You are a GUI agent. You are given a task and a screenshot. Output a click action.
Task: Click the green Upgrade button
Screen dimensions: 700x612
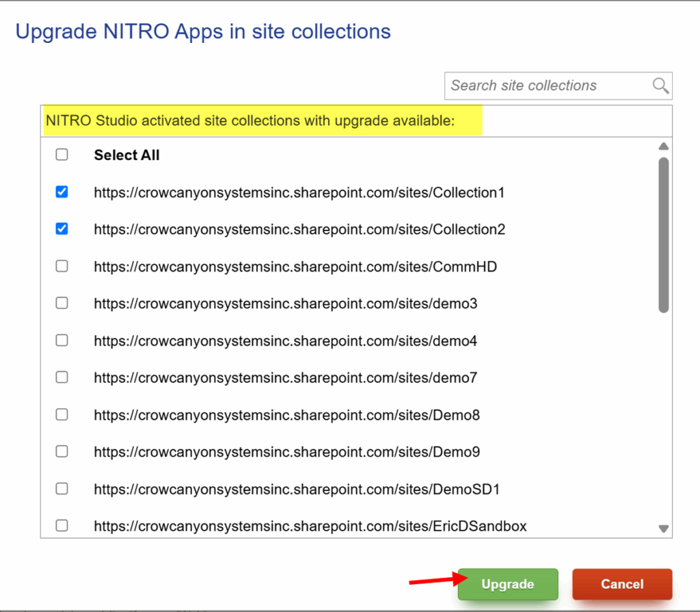pos(508,584)
